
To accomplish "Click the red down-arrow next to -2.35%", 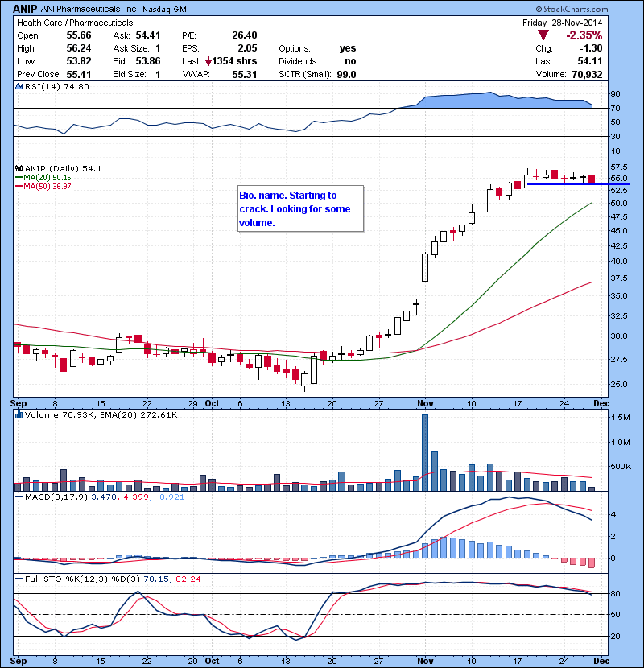I will 543,35.
